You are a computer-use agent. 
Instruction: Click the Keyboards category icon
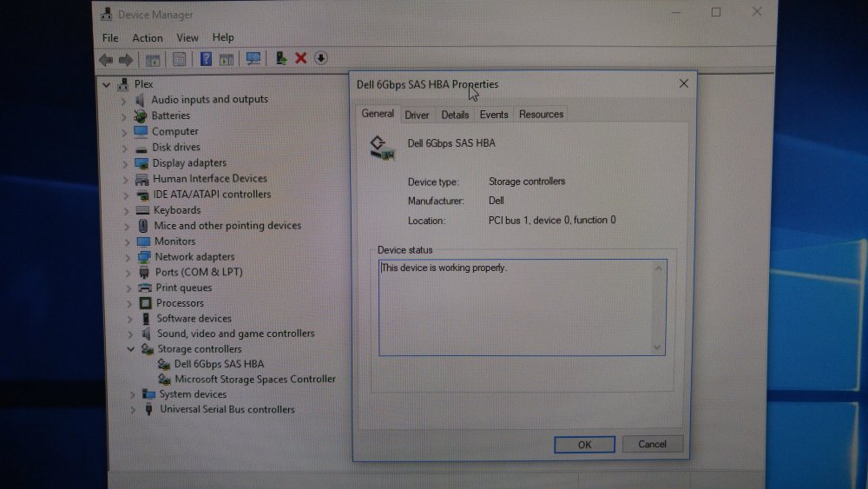pos(142,210)
